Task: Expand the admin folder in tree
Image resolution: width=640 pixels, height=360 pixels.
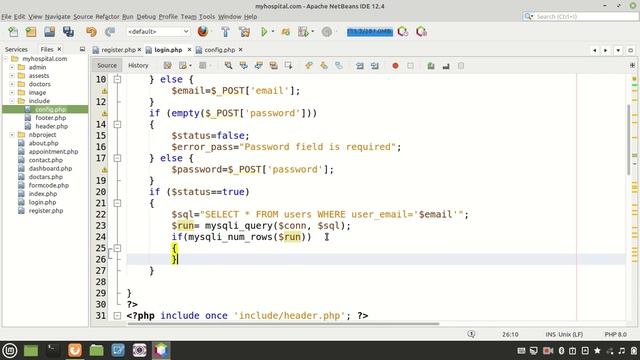Action: [12, 67]
